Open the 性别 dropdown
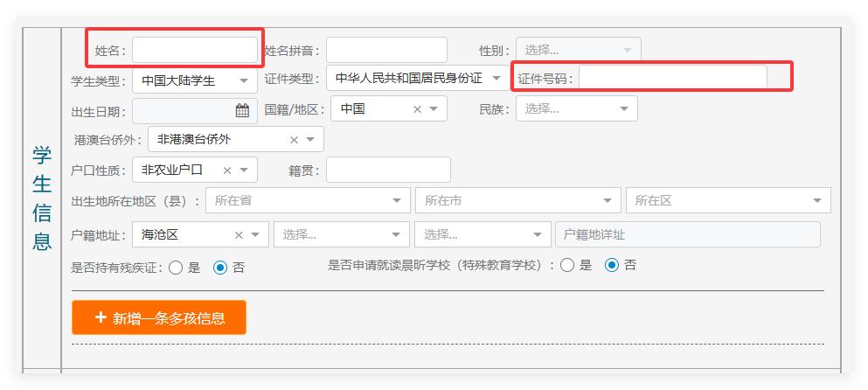The image size is (868, 390). [x=579, y=50]
